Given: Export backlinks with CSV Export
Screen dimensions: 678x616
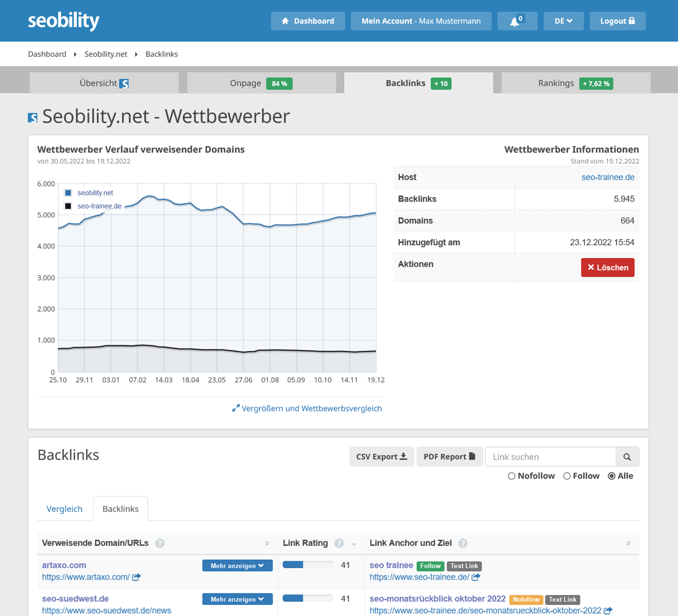Looking at the screenshot, I should [x=382, y=456].
